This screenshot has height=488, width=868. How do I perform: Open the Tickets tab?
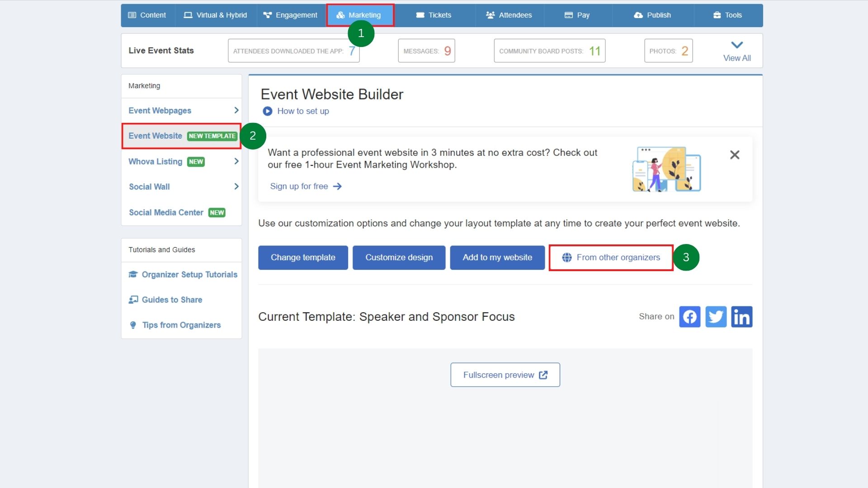coord(434,15)
